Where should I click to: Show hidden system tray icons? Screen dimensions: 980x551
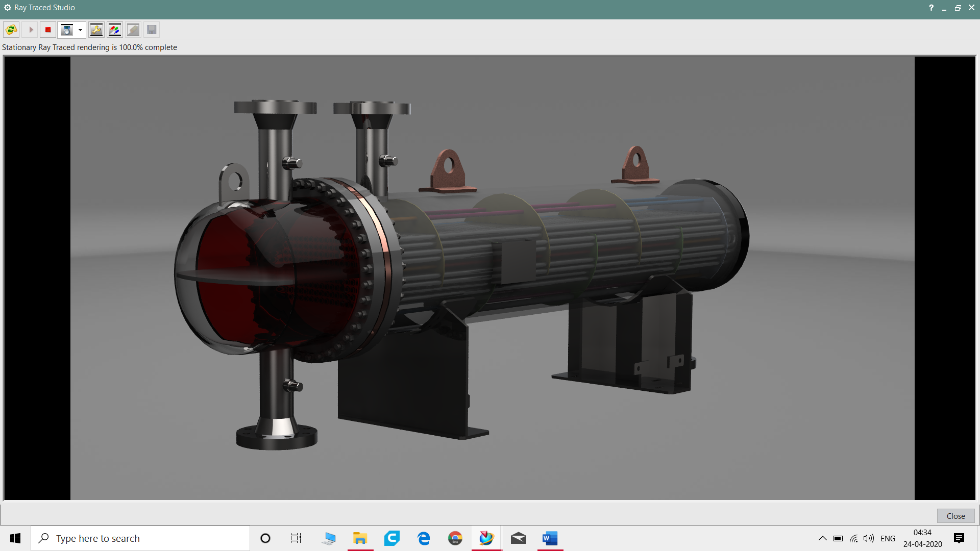(822, 538)
